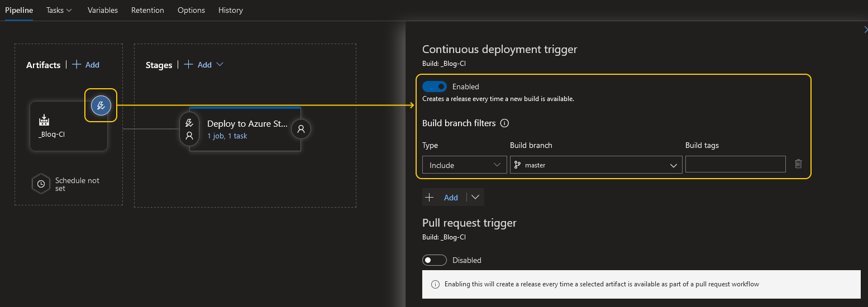The width and height of the screenshot is (868, 307).
Task: Open pre-deployment conditions on Deploy stage
Action: [x=189, y=129]
